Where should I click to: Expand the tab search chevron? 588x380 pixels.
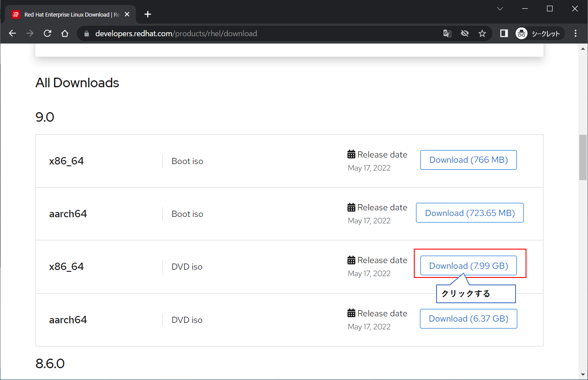tap(500, 9)
